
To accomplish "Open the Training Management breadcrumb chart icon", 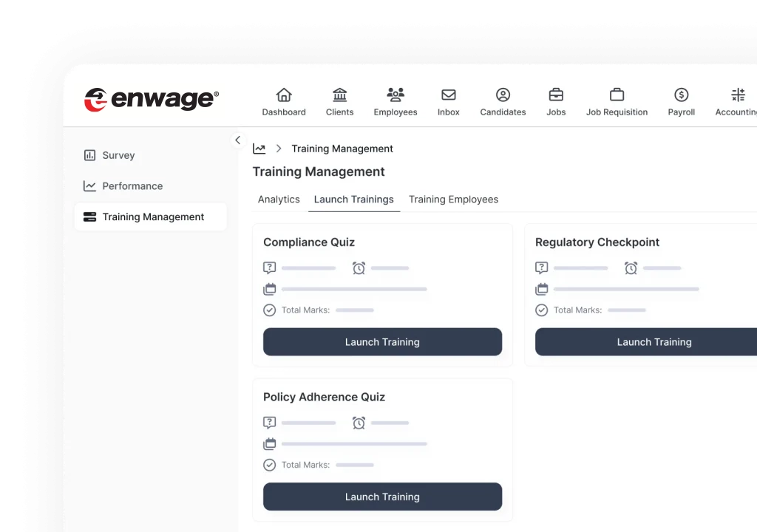I will coord(259,148).
